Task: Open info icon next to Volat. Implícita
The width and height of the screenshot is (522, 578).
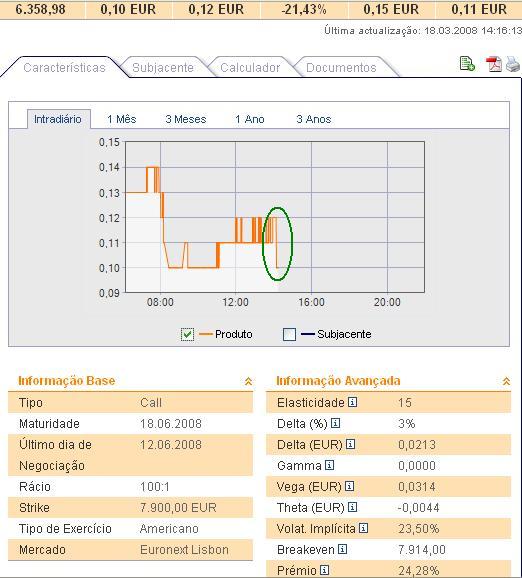Action: (363, 528)
